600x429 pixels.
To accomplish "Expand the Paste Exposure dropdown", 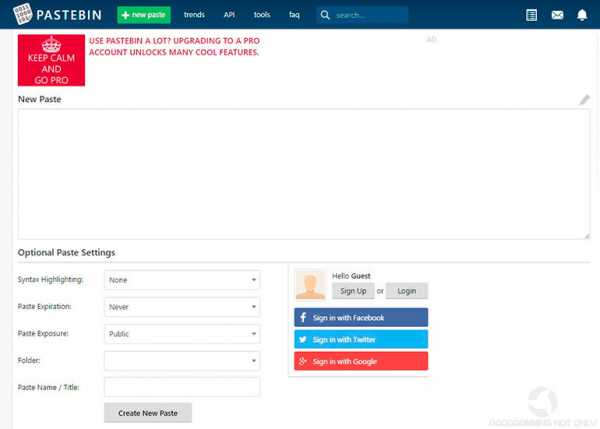I will coord(182,334).
